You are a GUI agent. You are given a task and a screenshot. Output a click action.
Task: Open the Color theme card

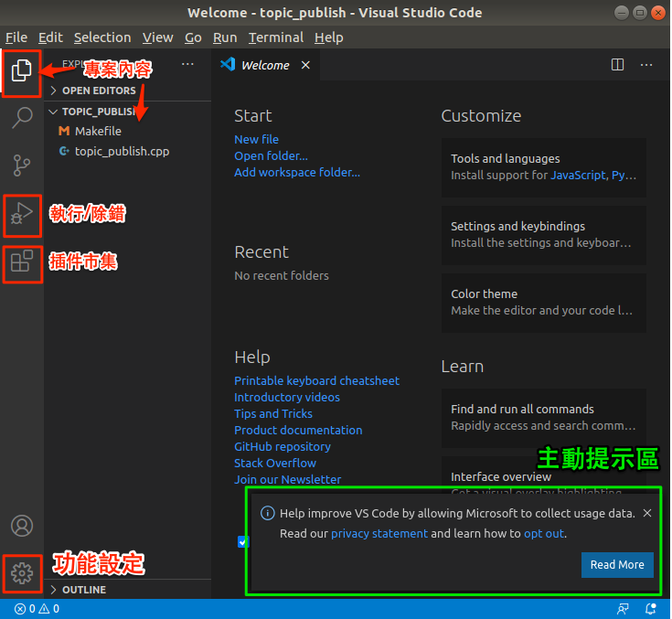coord(543,303)
